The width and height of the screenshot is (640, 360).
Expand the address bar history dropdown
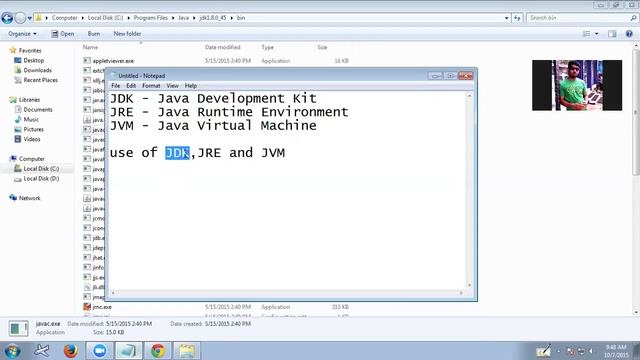click(507, 18)
